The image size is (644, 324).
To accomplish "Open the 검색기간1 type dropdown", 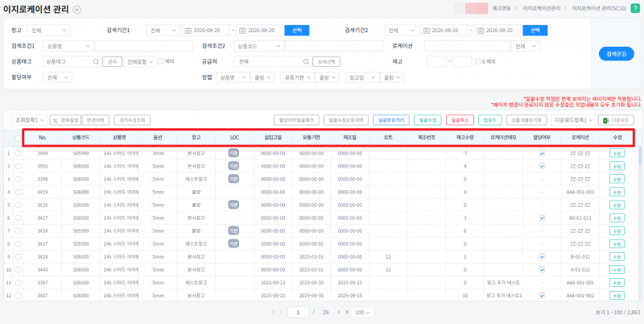I will [163, 31].
